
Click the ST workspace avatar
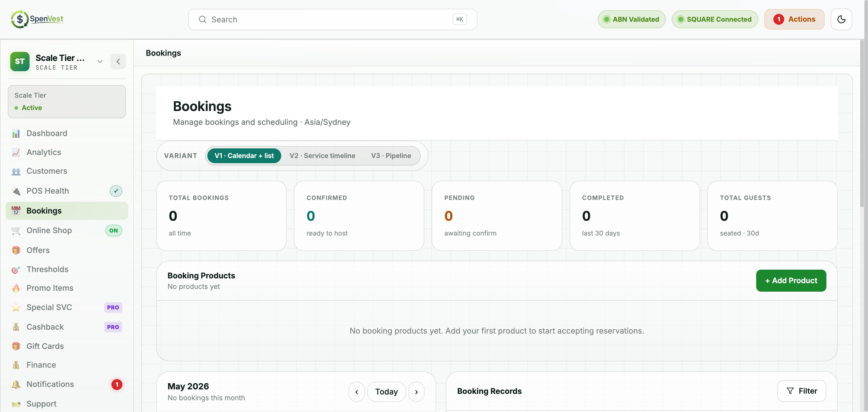tap(20, 61)
